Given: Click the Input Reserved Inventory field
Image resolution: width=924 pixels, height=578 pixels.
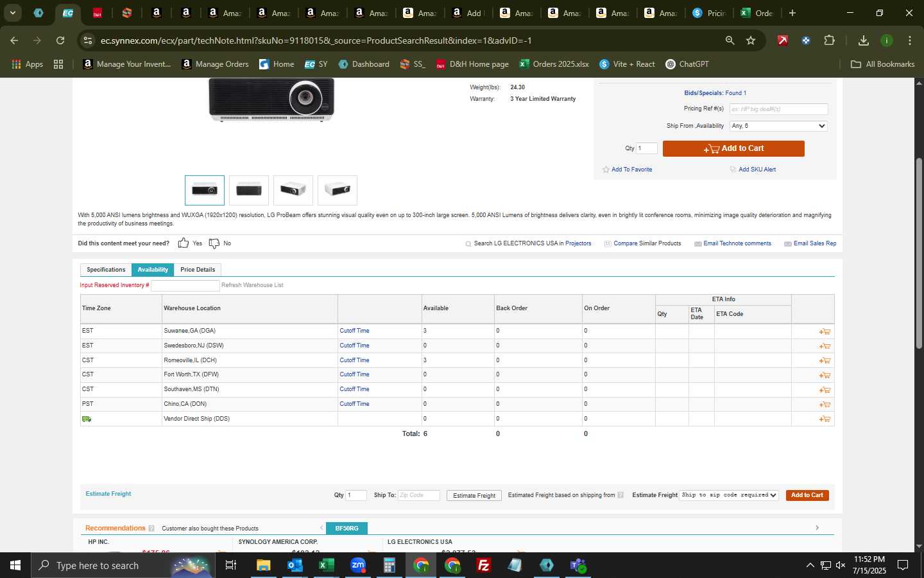Looking at the screenshot, I should click(x=185, y=285).
